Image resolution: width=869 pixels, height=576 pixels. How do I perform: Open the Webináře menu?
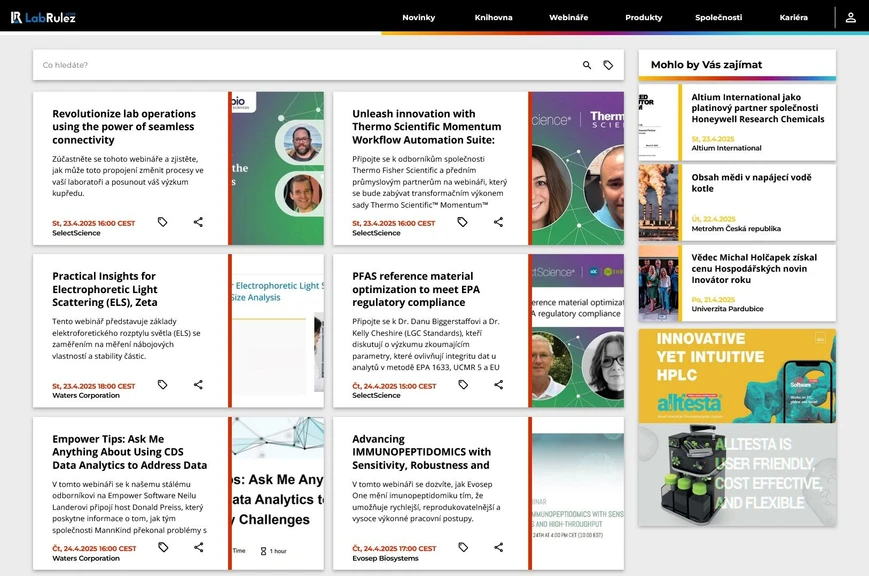568,17
